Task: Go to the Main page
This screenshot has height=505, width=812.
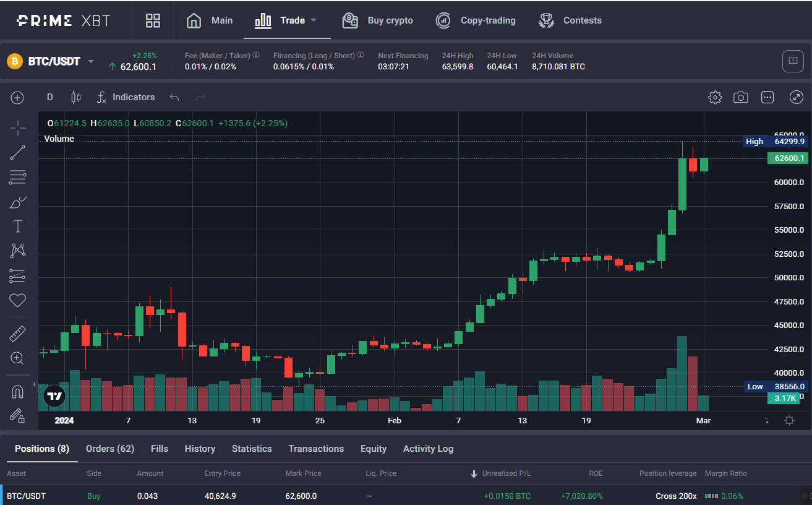Action: (210, 20)
